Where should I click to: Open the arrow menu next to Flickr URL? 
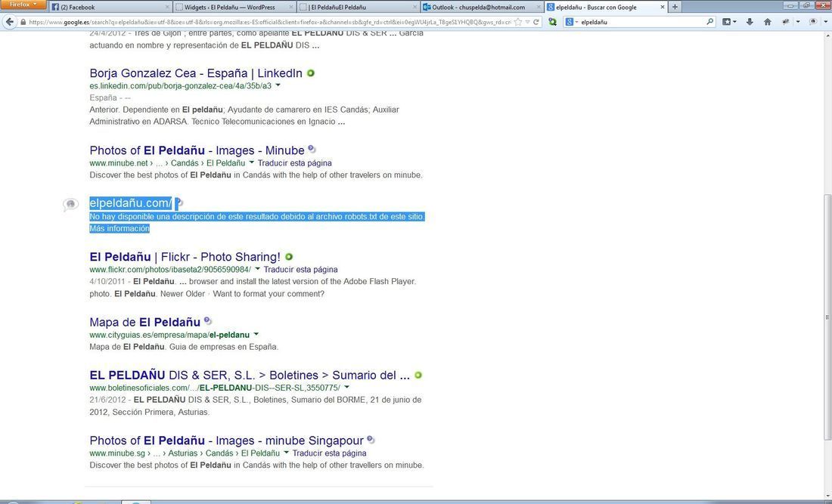tap(257, 269)
